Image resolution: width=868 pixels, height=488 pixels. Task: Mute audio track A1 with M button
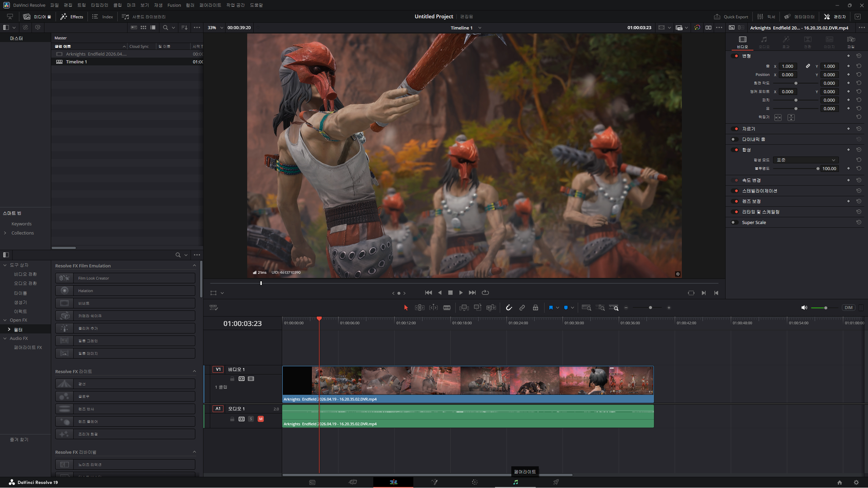point(260,419)
